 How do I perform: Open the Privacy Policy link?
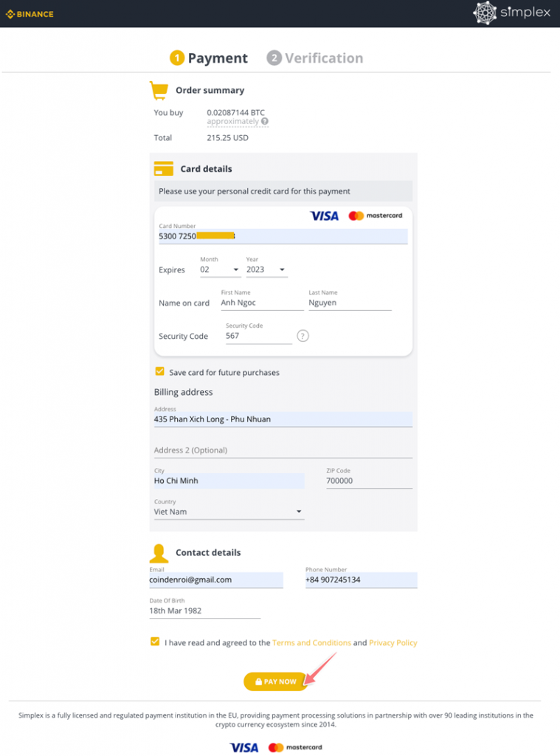[393, 643]
